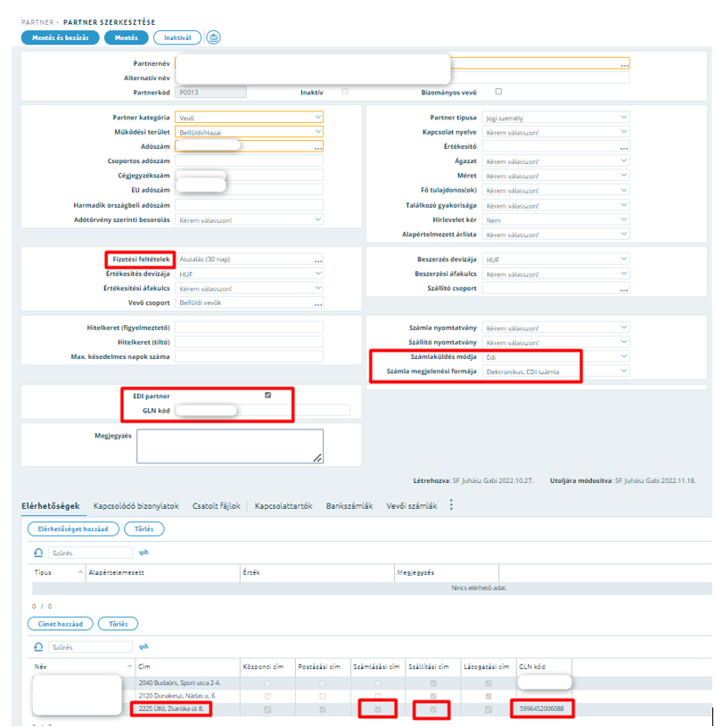Click the Mentés button

click(x=127, y=37)
